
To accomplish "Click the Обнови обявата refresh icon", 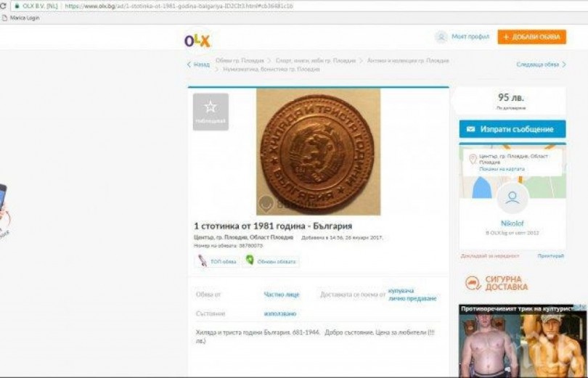I will [x=250, y=260].
